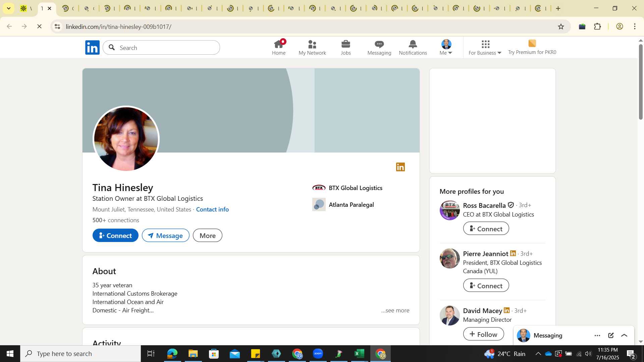This screenshot has width=644, height=362.
Task: Open messaging overlay options (three dots)
Action: 597,335
